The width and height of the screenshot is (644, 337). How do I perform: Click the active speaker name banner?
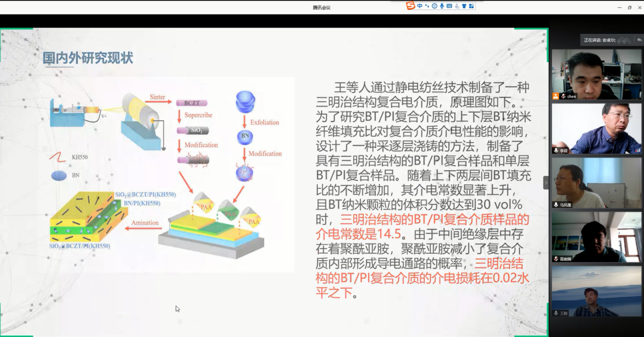coord(600,40)
